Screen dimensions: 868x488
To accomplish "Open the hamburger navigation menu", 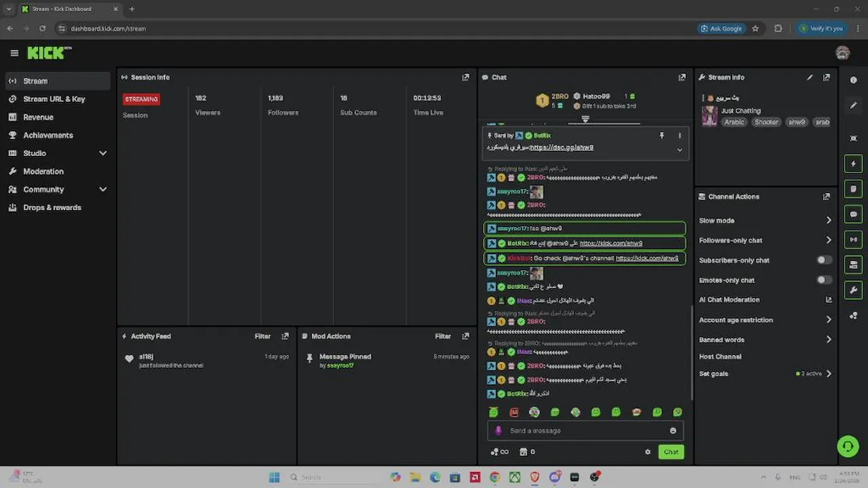I will pos(14,53).
